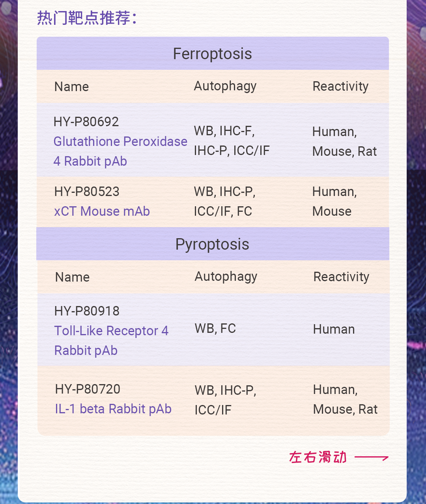426x504 pixels.
Task: Click the xCT Mouse mAb product link
Action: pos(102,211)
